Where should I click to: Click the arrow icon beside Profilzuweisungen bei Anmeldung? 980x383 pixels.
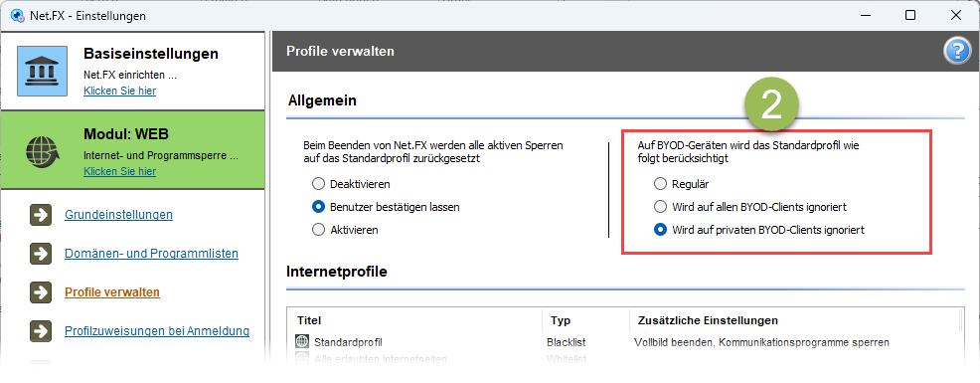coord(41,331)
